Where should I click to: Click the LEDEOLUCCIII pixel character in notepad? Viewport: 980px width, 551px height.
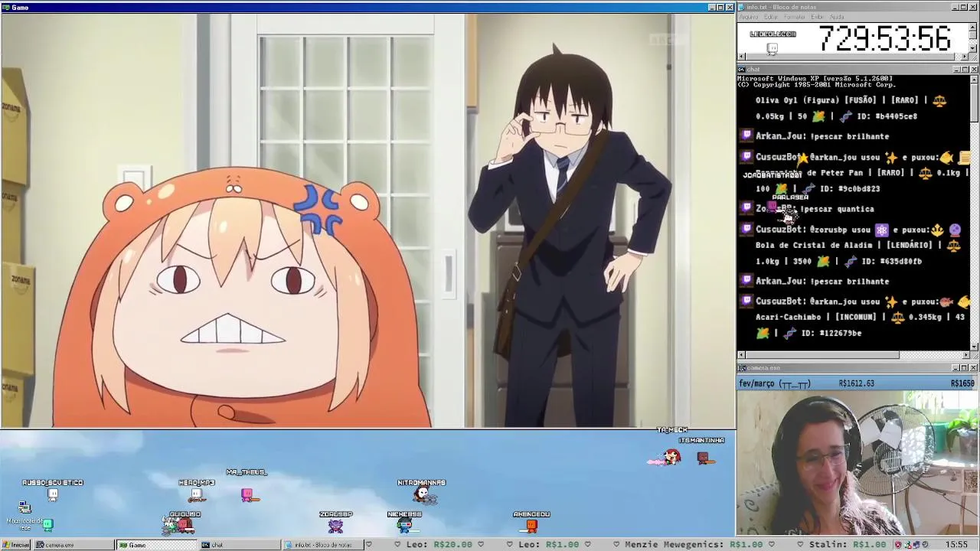773,49
